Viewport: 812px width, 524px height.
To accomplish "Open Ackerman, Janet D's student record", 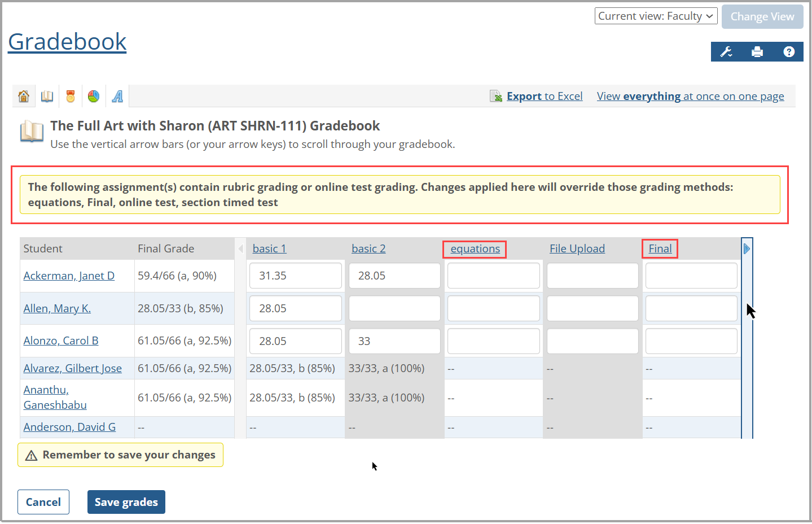I will 69,276.
